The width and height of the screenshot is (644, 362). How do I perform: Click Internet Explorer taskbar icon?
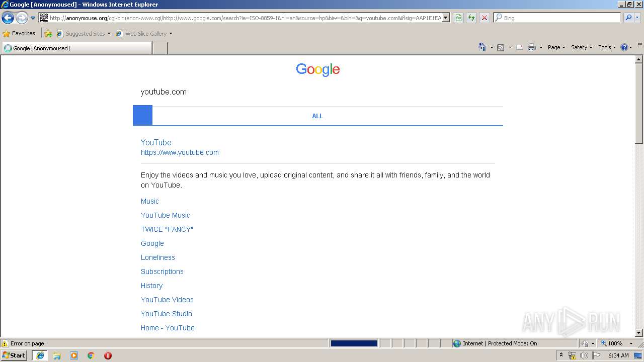(x=40, y=355)
